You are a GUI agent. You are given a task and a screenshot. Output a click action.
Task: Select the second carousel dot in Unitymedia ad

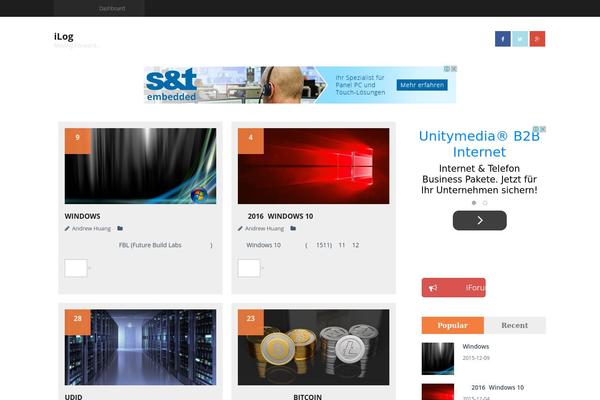tap(485, 203)
